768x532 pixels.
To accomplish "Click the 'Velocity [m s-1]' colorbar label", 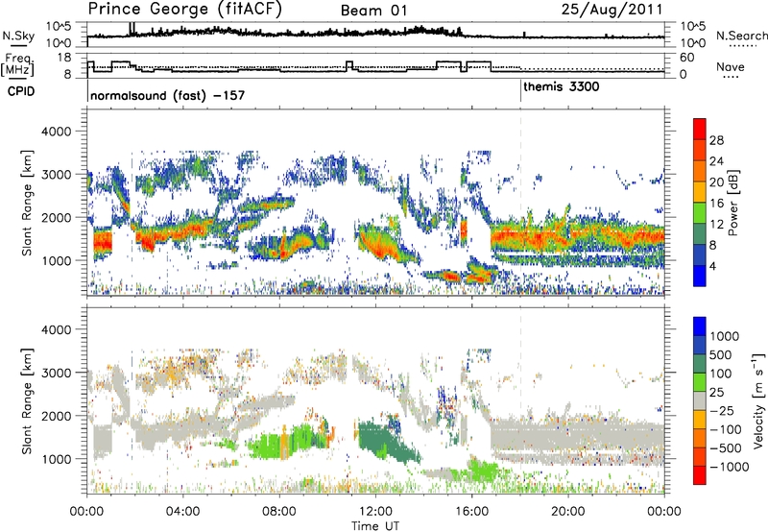I will 758,400.
